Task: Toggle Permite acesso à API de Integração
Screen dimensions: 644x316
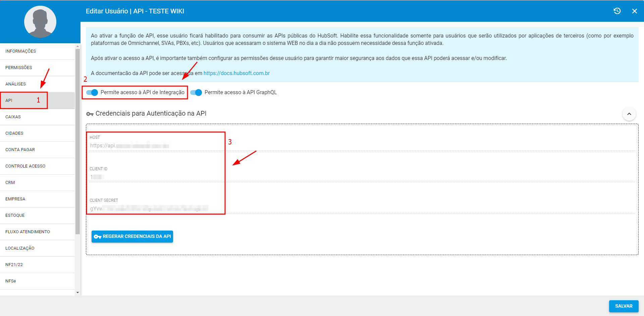Action: (x=92, y=92)
